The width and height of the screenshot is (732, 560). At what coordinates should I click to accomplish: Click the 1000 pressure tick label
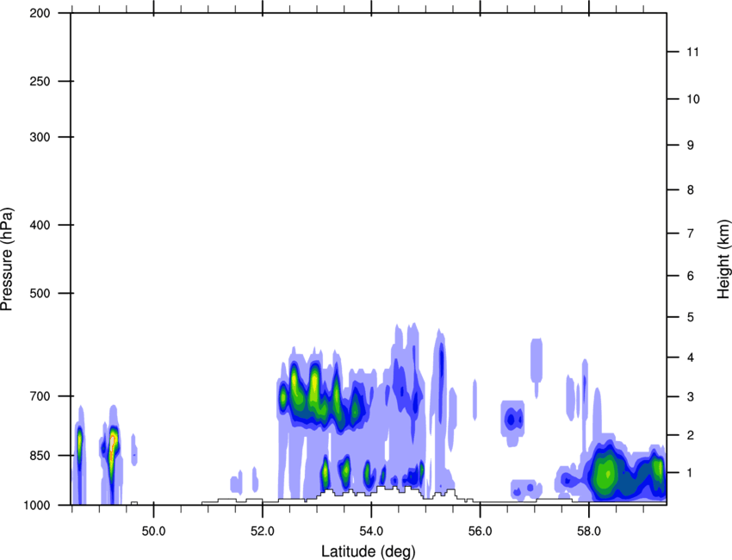coord(37,506)
